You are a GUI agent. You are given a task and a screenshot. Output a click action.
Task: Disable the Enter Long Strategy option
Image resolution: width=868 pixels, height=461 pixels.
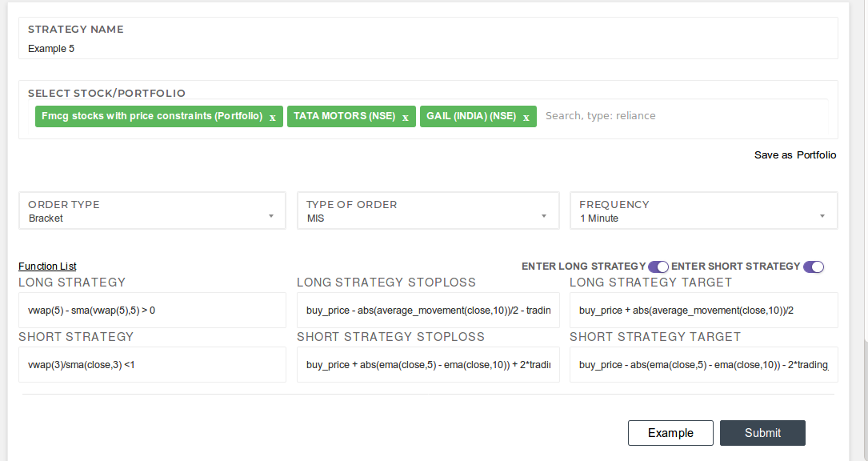[658, 266]
